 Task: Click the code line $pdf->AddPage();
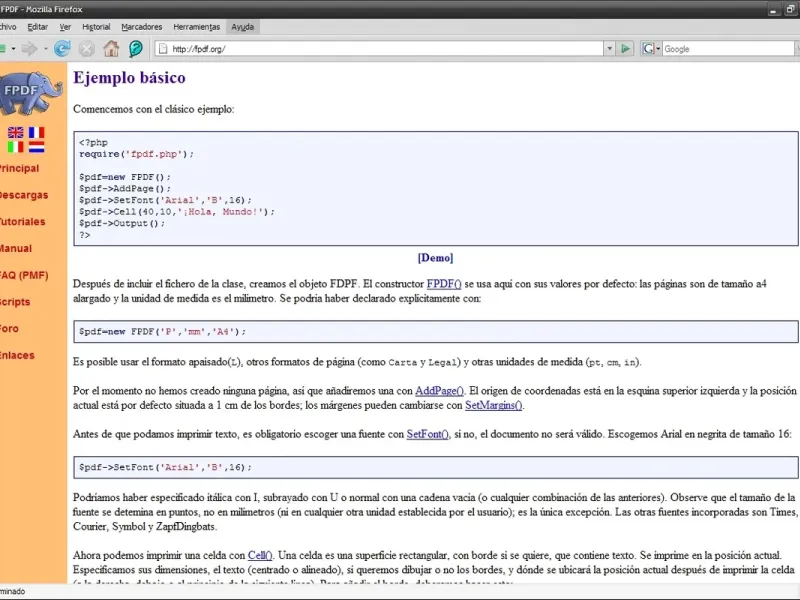click(x=125, y=189)
